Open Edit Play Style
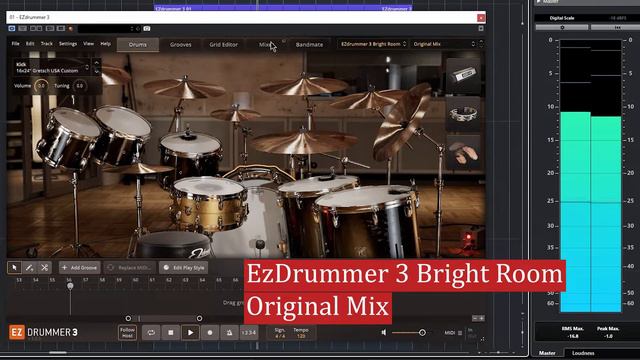Image resolution: width=640 pixels, height=360 pixels. pos(183,268)
